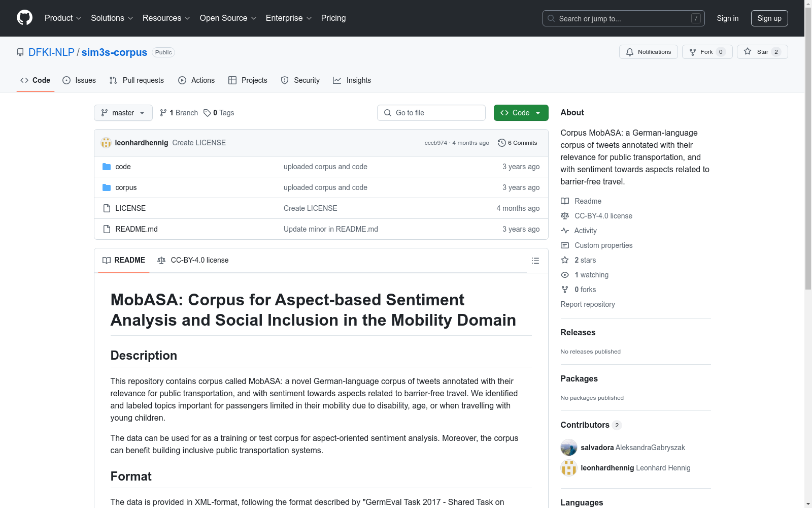
Task: Click the Fork button
Action: click(x=707, y=52)
